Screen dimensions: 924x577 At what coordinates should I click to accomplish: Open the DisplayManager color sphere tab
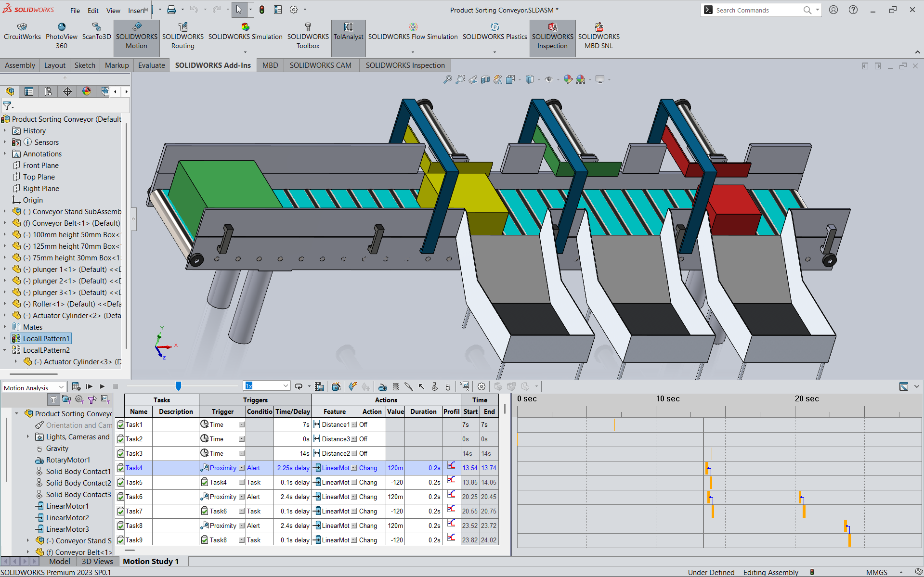(x=87, y=91)
